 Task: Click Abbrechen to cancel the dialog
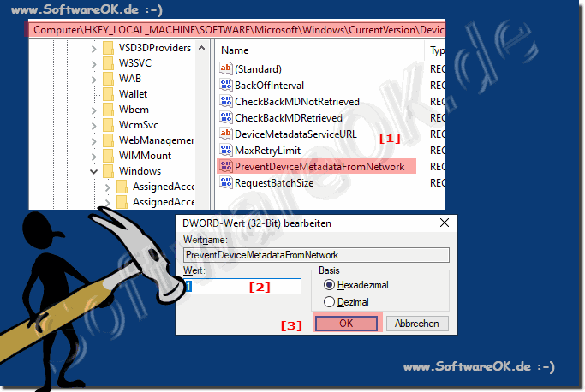[417, 323]
